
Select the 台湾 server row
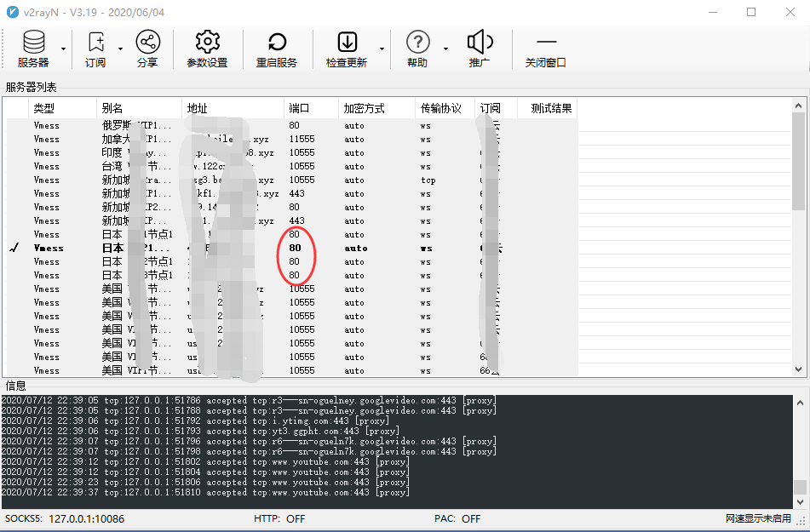coord(292,166)
